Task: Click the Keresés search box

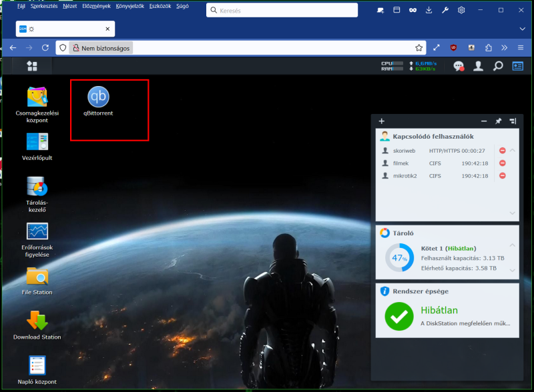Action: click(282, 10)
